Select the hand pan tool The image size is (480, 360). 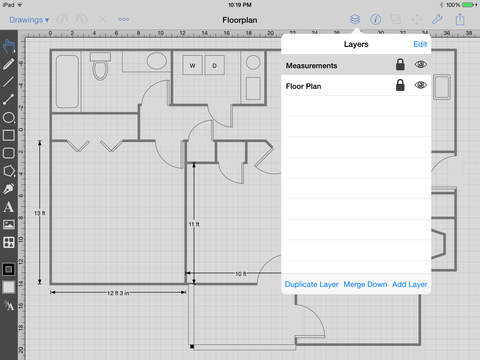point(9,46)
